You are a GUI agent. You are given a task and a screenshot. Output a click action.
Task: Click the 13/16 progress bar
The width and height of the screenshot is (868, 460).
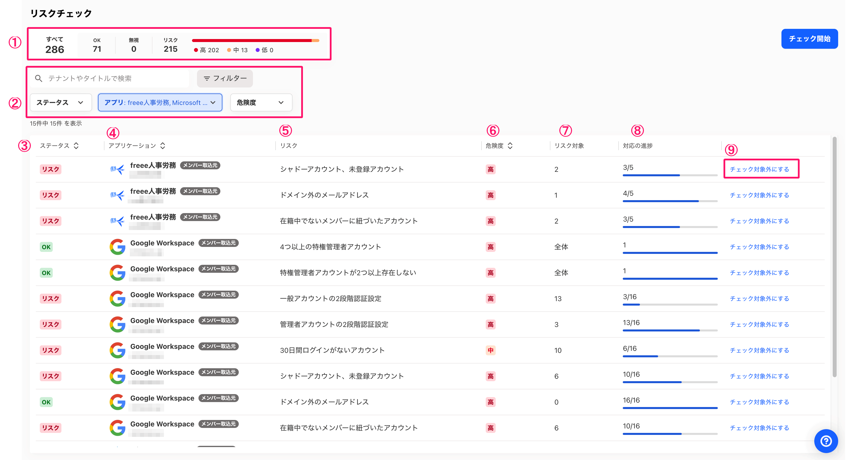(x=670, y=330)
